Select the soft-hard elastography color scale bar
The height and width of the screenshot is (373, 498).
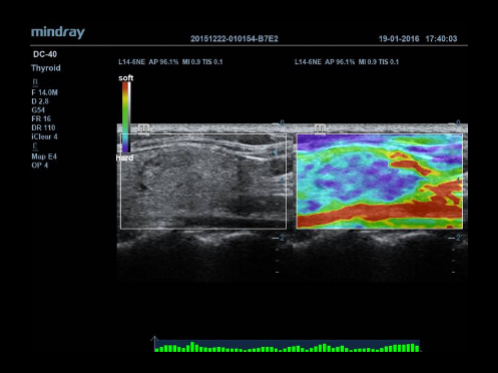tap(126, 117)
